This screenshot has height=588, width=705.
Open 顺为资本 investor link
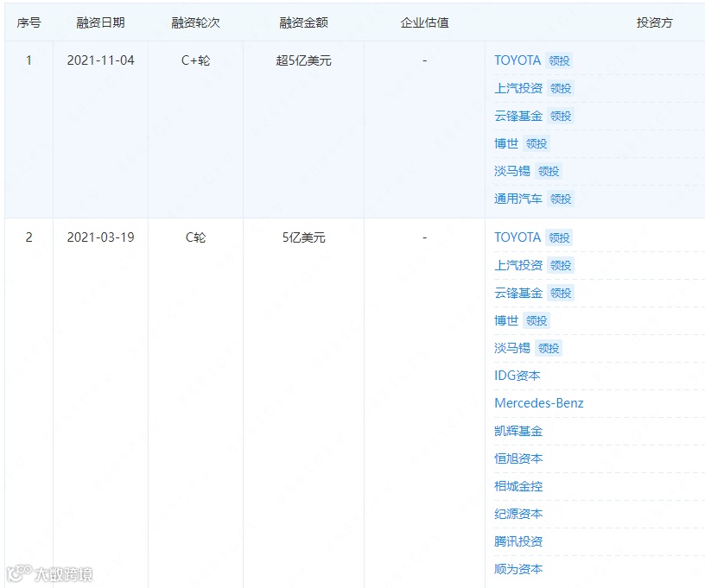518,569
